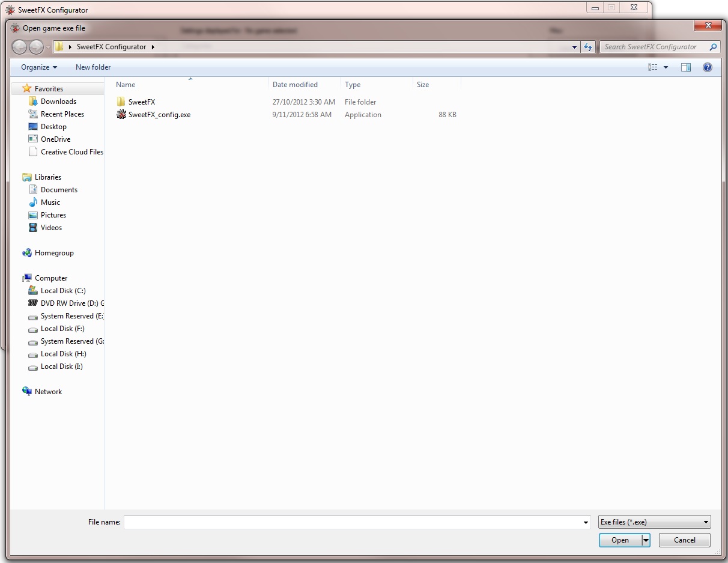Screen dimensions: 728x563
Task: Click the refresh button beside address bar
Action: click(588, 47)
